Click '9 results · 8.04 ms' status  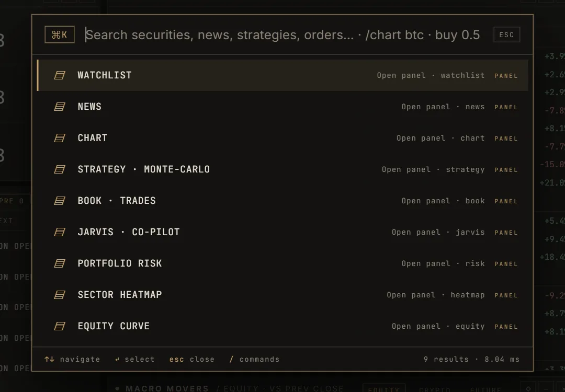point(472,359)
